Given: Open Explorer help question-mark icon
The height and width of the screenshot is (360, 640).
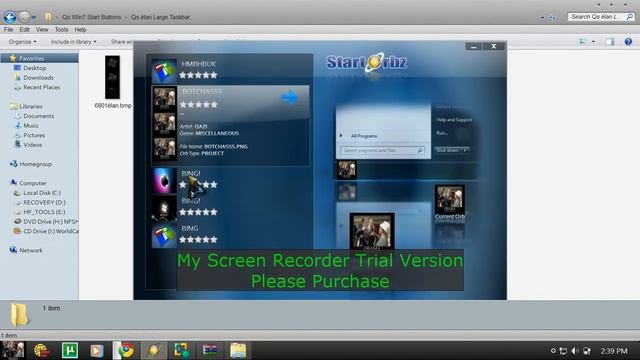Looking at the screenshot, I should [x=628, y=41].
